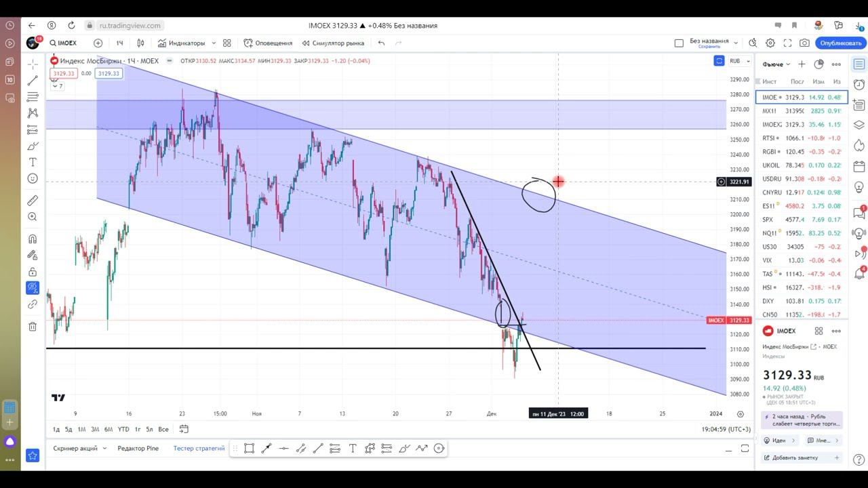Viewport: 868px width, 488px height.
Task: Open the Alerts panel clock icon
Action: pos(859,84)
